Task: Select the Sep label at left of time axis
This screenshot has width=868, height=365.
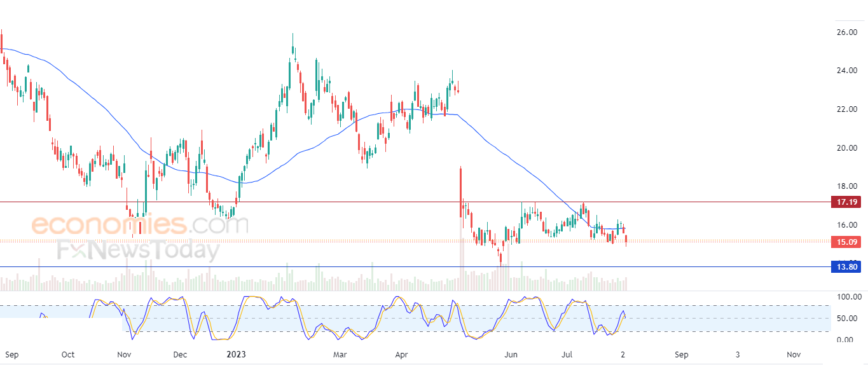Action: pyautogui.click(x=11, y=354)
